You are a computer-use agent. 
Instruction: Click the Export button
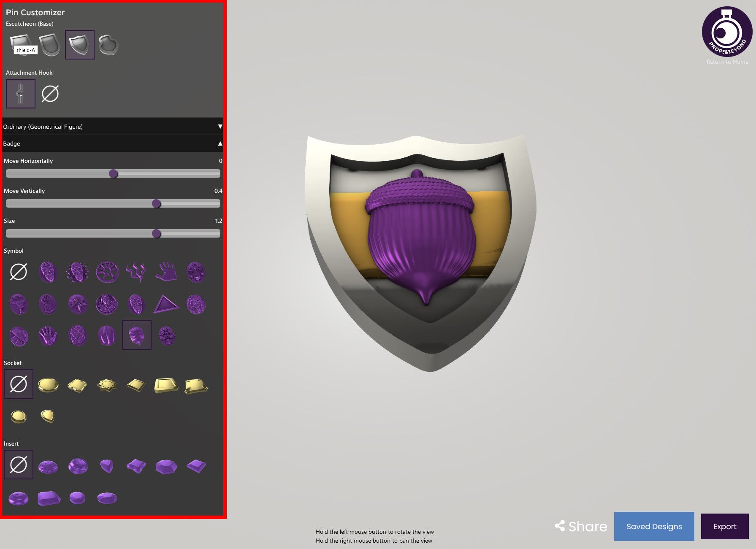point(725,526)
